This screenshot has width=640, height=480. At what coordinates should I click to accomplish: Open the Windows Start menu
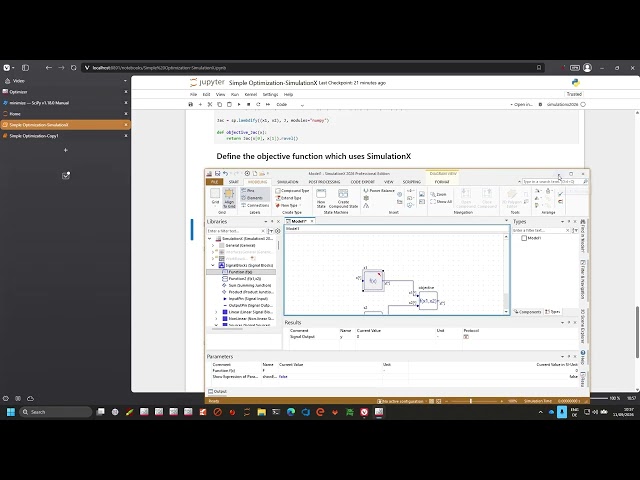click(x=11, y=412)
